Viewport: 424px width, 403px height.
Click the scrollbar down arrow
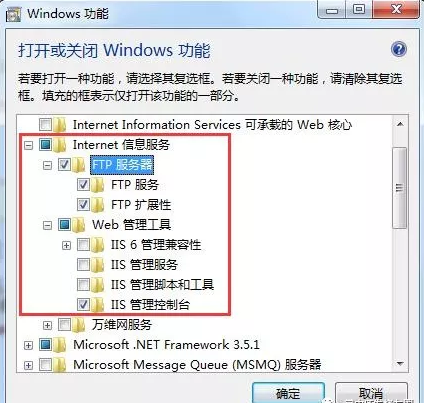[400, 364]
